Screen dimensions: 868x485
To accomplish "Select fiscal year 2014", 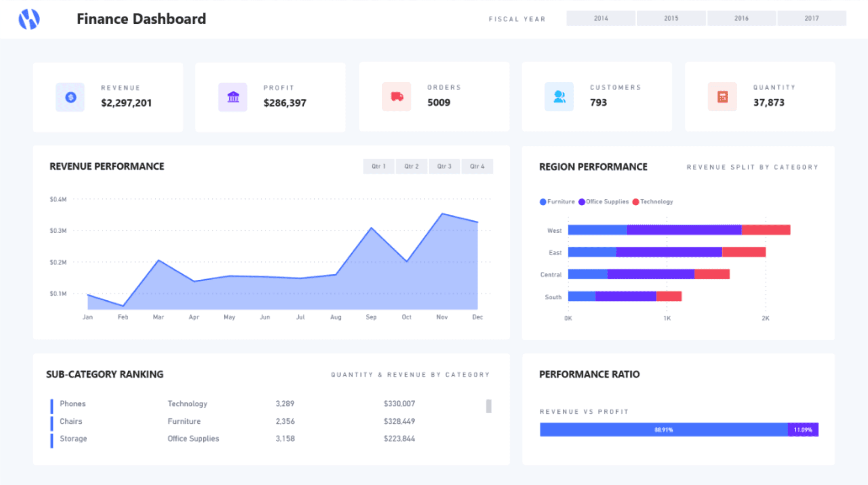I will (x=601, y=18).
